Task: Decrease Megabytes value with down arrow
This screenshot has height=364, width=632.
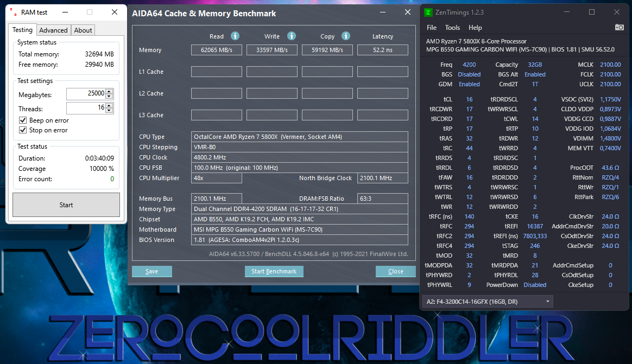Action: coord(109,96)
